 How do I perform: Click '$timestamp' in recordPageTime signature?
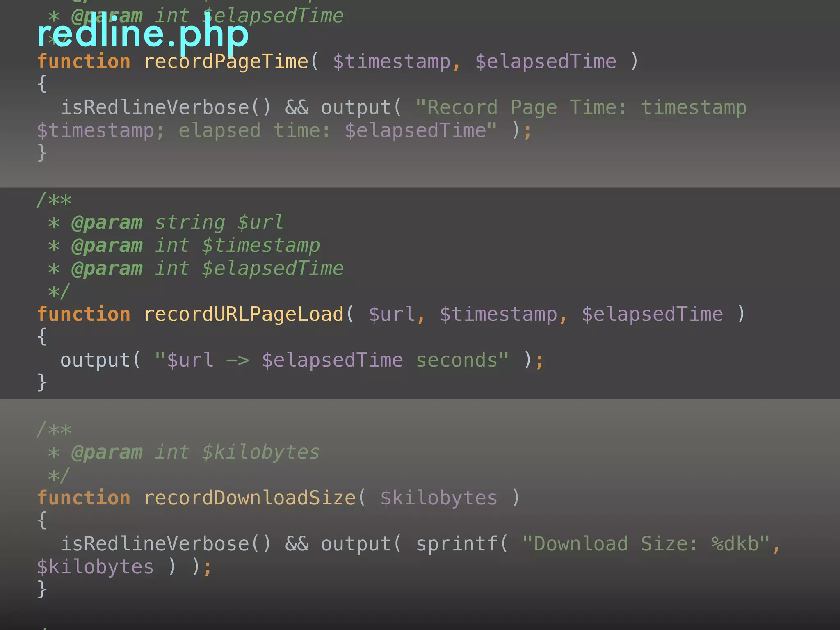(392, 62)
